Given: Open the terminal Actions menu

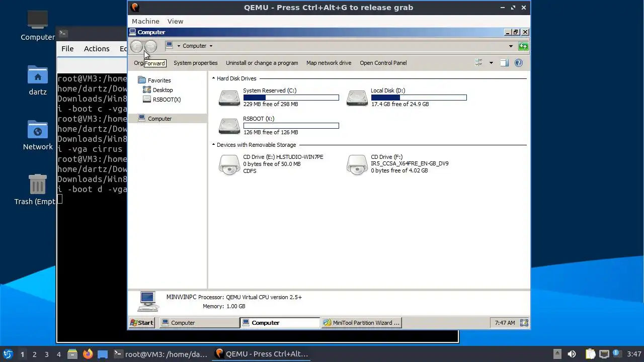Looking at the screenshot, I should click(x=97, y=49).
